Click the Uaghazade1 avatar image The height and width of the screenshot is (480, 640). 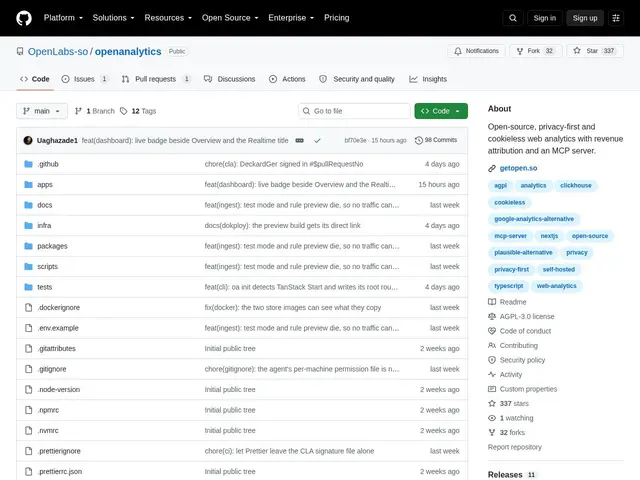28,140
